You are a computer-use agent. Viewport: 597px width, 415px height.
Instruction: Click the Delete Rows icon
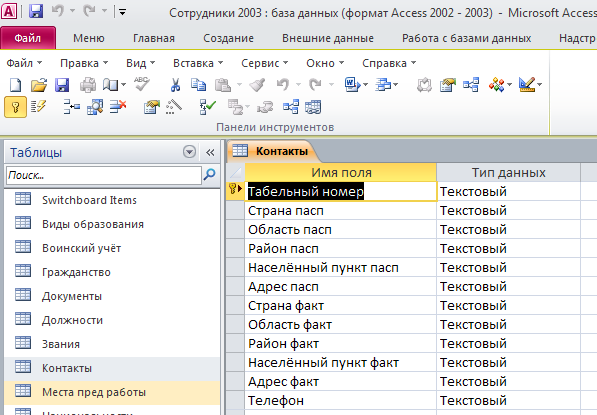[x=118, y=107]
